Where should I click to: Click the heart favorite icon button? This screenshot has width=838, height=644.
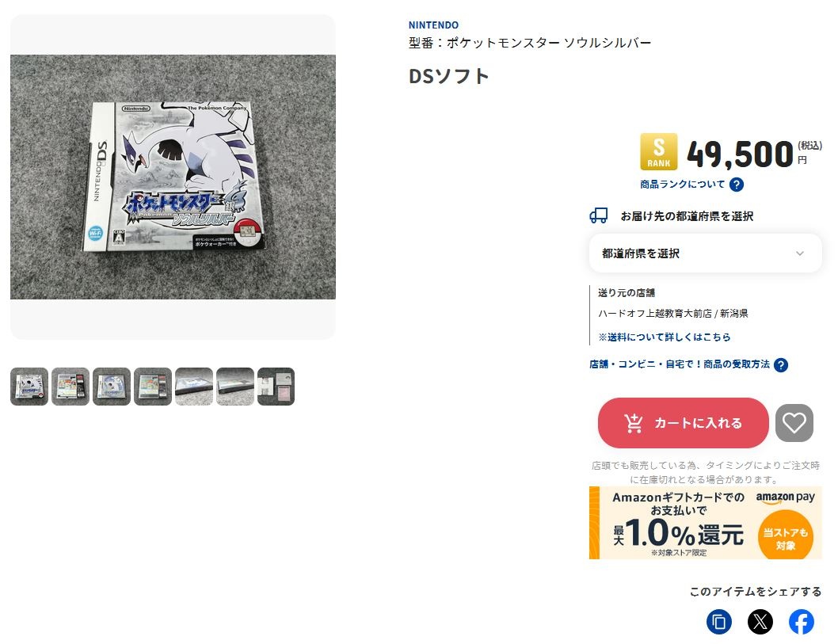(x=794, y=423)
